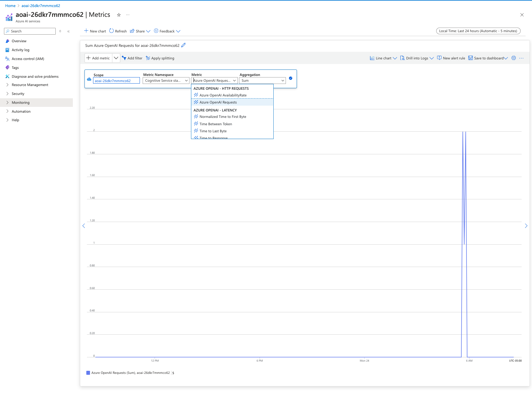Select Time Between Token metric
532x395 pixels.
[x=232, y=124]
